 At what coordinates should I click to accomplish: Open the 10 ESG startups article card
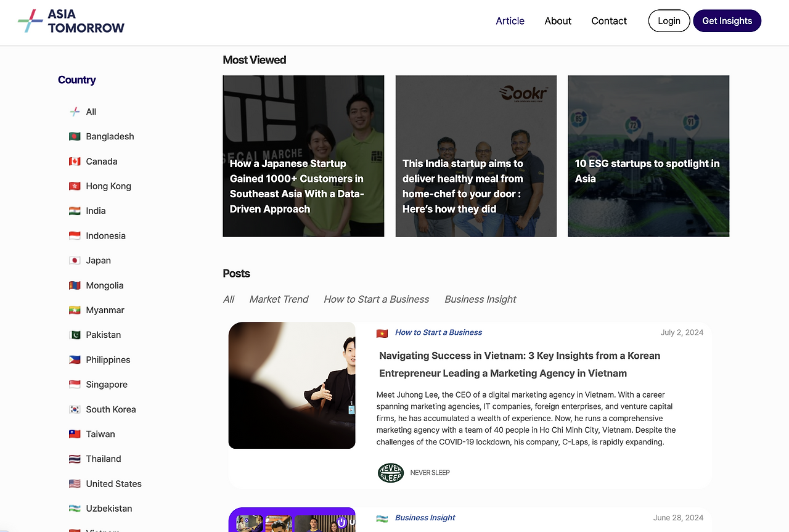[648, 156]
